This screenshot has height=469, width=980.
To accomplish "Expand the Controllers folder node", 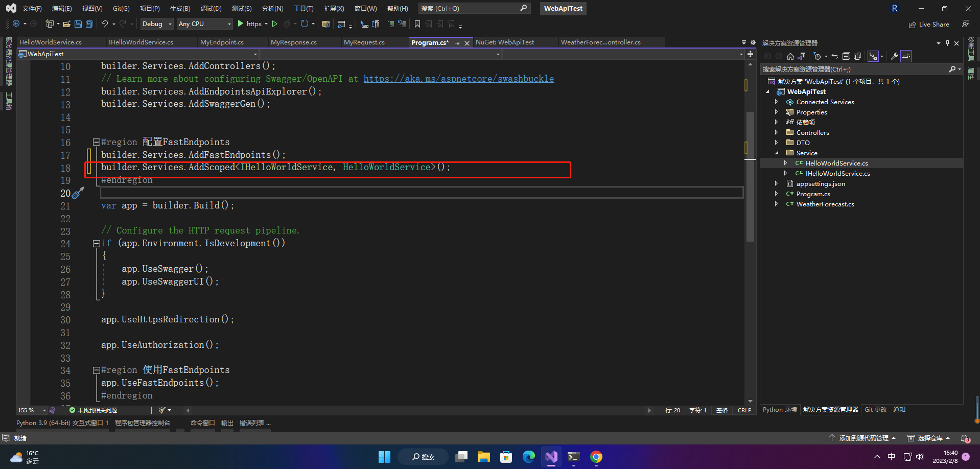I will coord(776,132).
